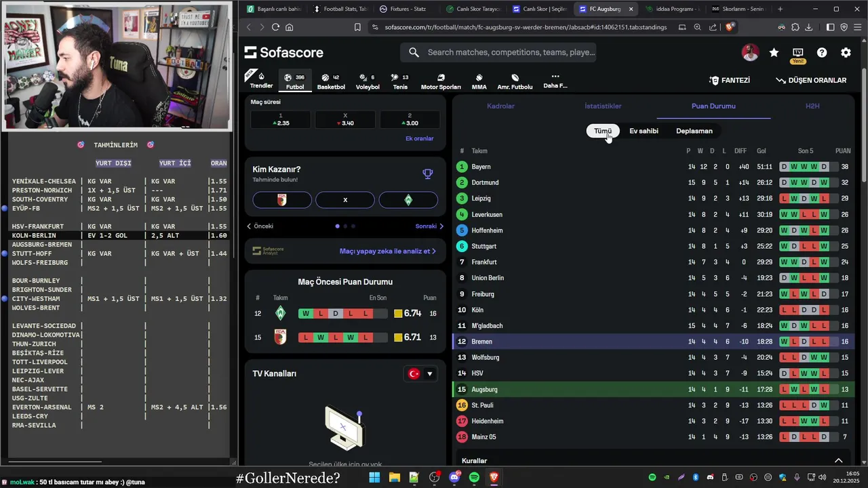The height and width of the screenshot is (488, 868).
Task: Select the Tümü standings filter
Action: pyautogui.click(x=603, y=131)
